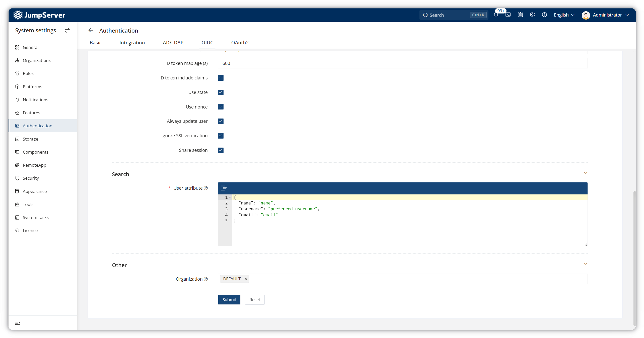Open Organizations in sidebar
The image size is (644, 338).
[x=43, y=60]
